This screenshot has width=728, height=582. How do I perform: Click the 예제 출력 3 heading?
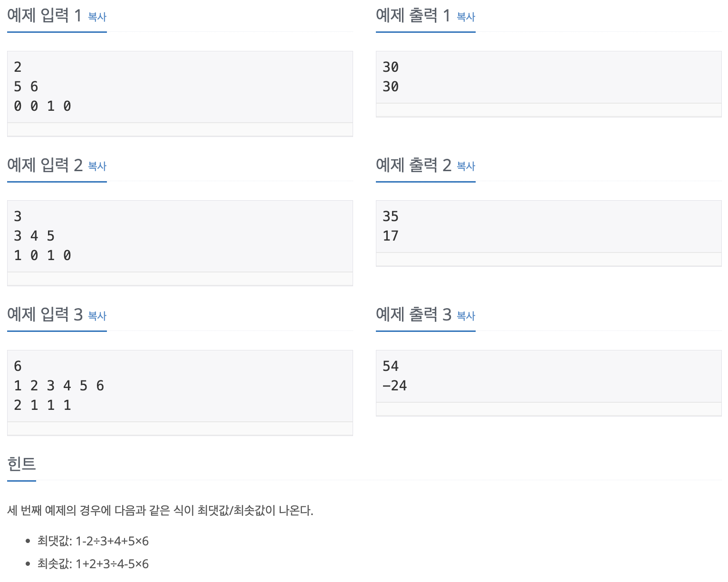413,314
